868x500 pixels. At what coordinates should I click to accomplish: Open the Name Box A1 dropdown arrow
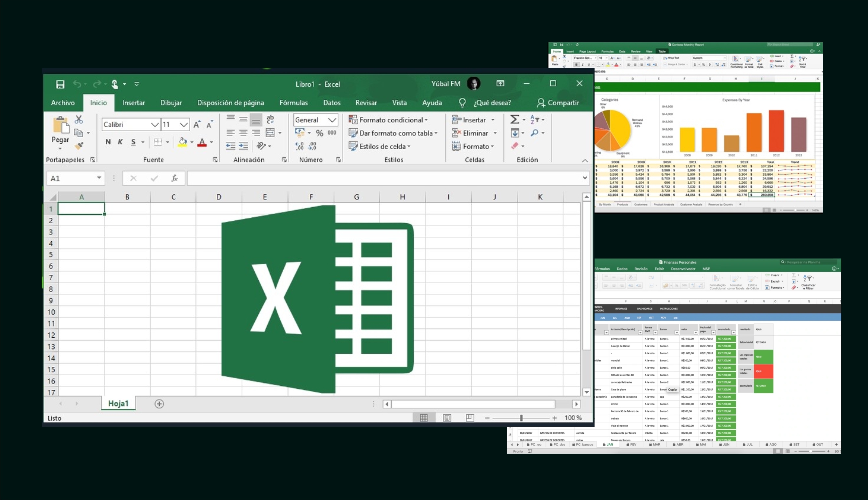99,178
